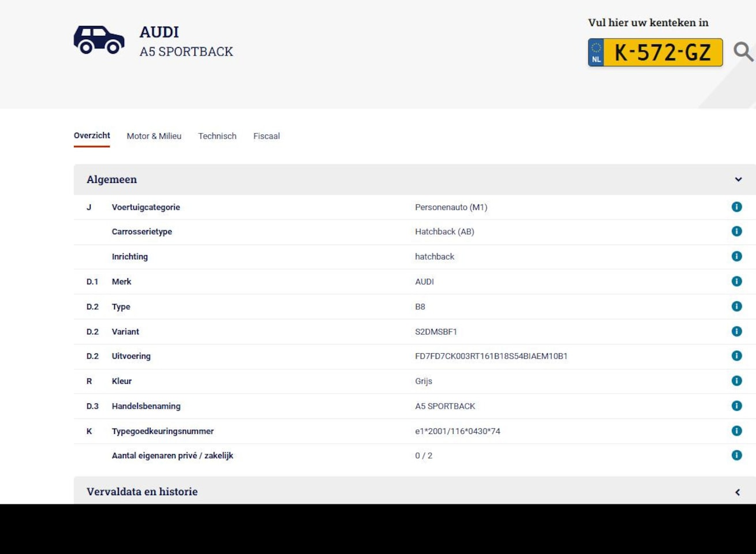Show info for Aantal eigenaren row
Image resolution: width=756 pixels, height=554 pixels.
point(736,455)
